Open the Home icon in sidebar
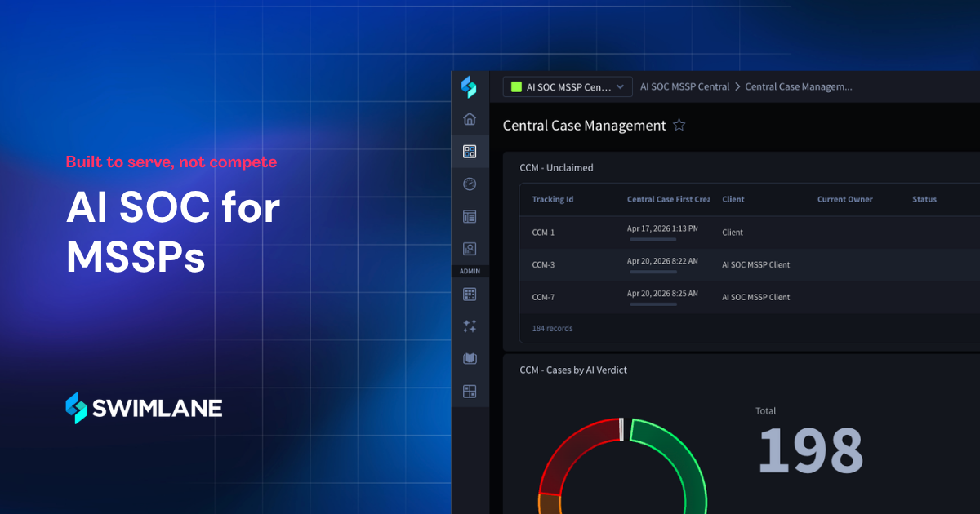Screen dimensions: 980x514 [x=470, y=119]
